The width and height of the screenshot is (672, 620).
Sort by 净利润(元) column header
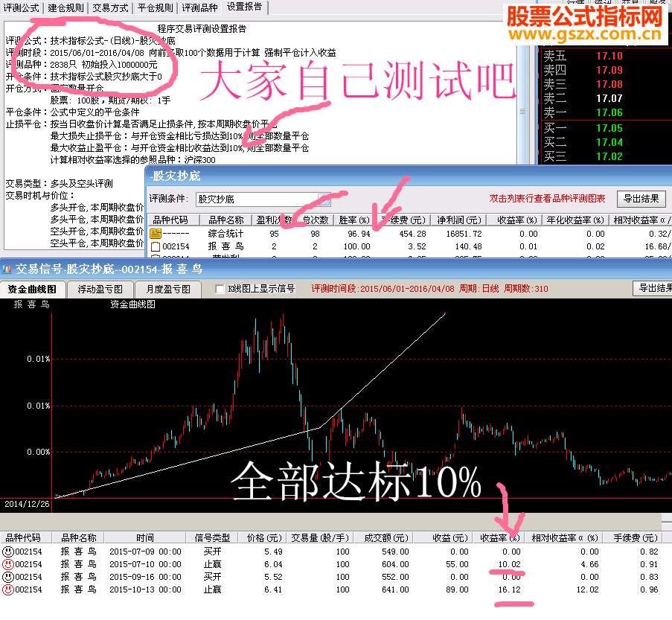pos(459,220)
